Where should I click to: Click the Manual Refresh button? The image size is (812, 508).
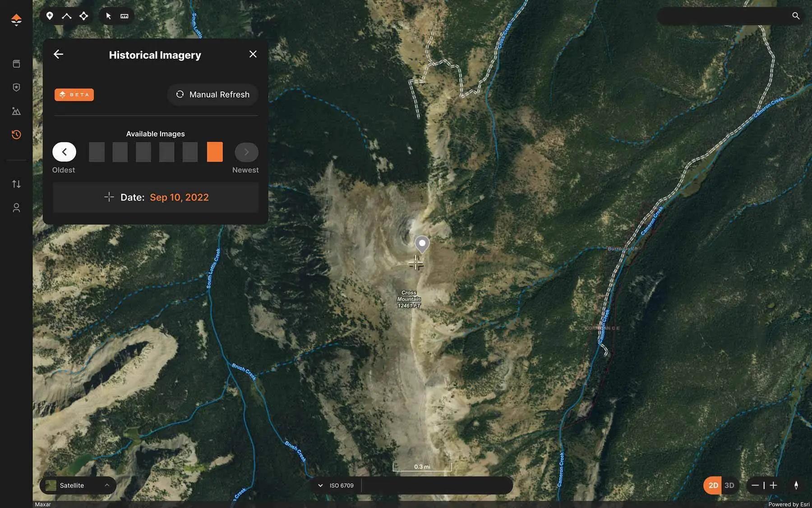point(212,94)
